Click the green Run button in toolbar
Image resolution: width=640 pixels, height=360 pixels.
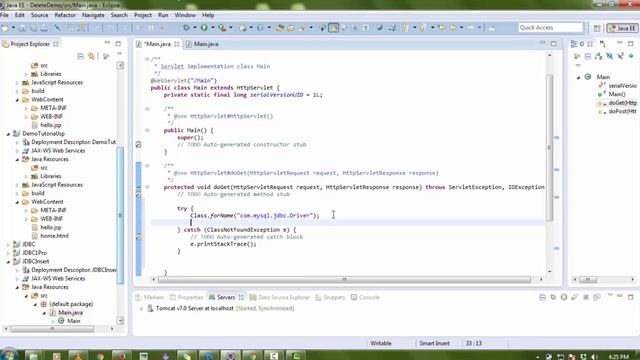tap(204, 28)
